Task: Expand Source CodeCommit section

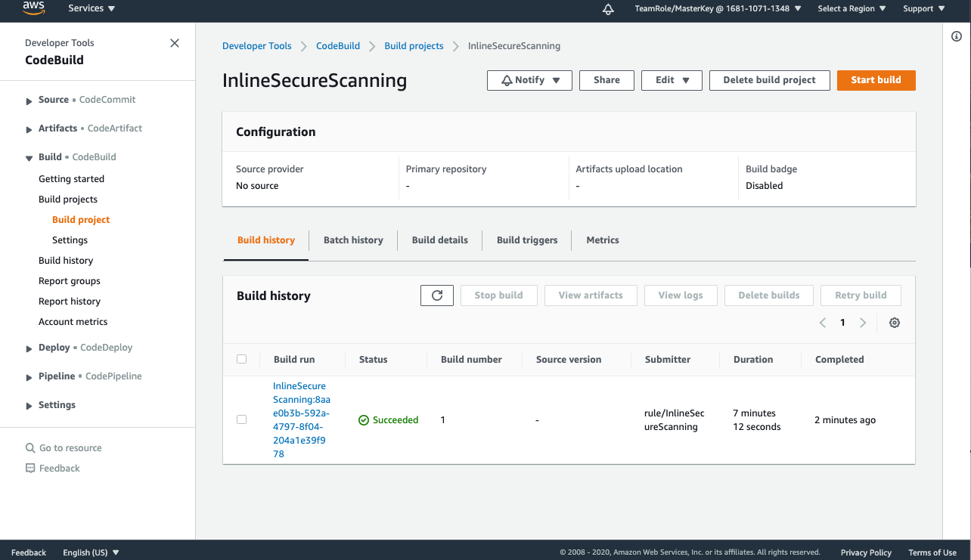Action: pos(29,101)
